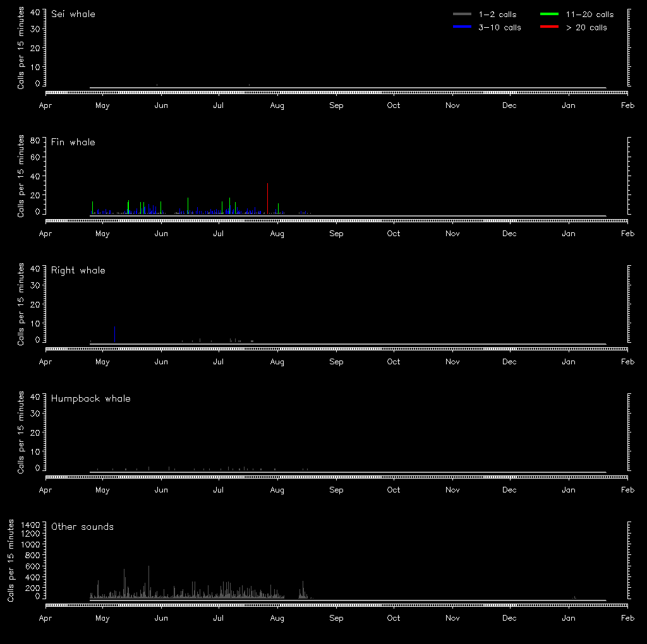Select the green 11-20 calls legend line

[549, 14]
